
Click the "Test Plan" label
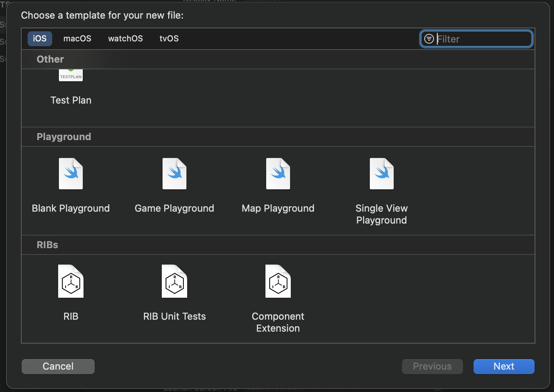point(71,100)
